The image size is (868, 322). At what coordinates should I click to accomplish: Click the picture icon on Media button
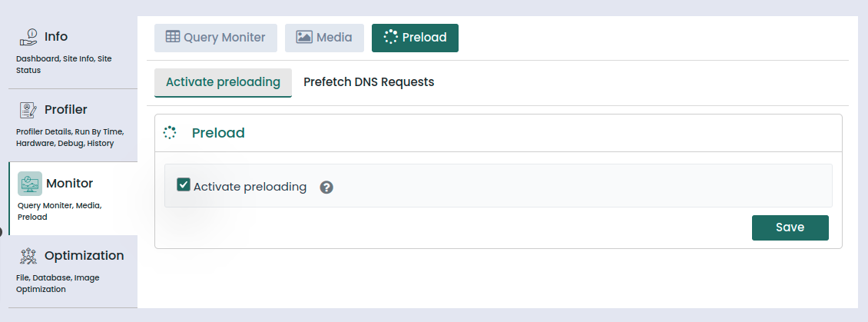tap(304, 37)
